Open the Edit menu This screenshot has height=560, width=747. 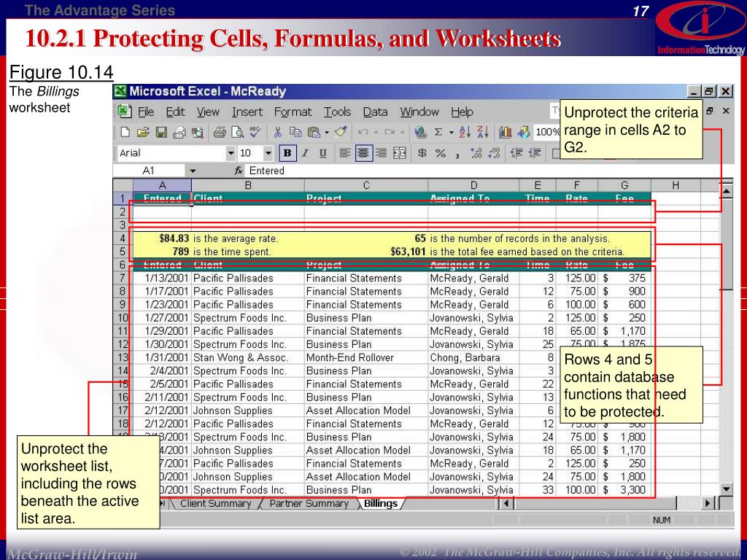175,112
